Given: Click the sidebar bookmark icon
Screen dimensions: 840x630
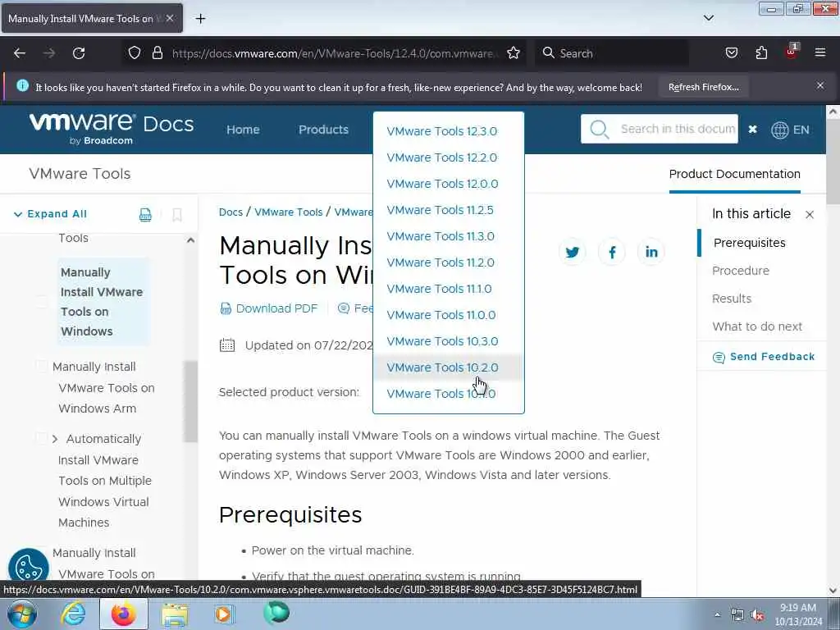Looking at the screenshot, I should click(x=177, y=214).
